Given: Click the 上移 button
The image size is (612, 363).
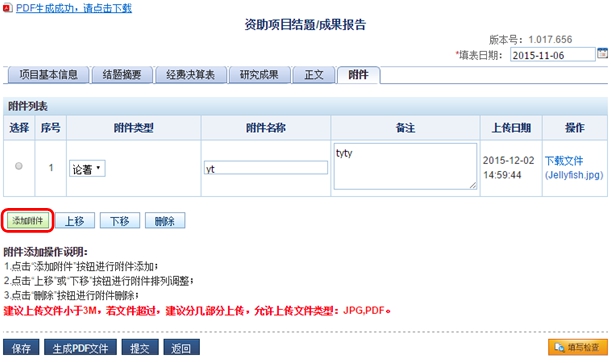Looking at the screenshot, I should coord(75,221).
